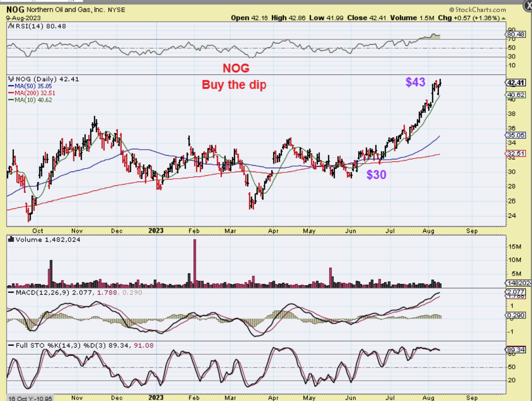
Task: Click the NOG ticker symbol in the title
Action: tap(16, 9)
